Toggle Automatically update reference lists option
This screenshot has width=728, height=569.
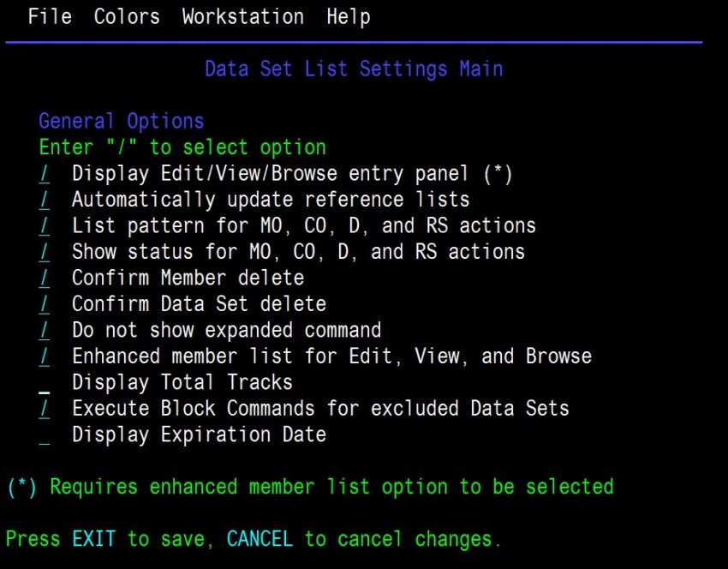[45, 200]
